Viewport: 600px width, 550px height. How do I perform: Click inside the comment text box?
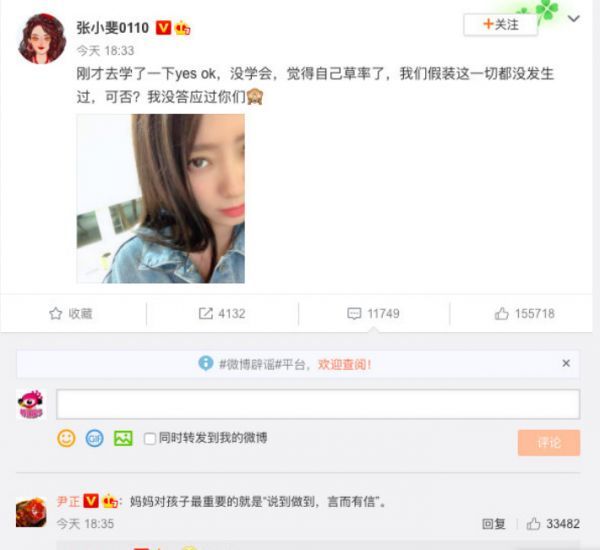(x=318, y=404)
